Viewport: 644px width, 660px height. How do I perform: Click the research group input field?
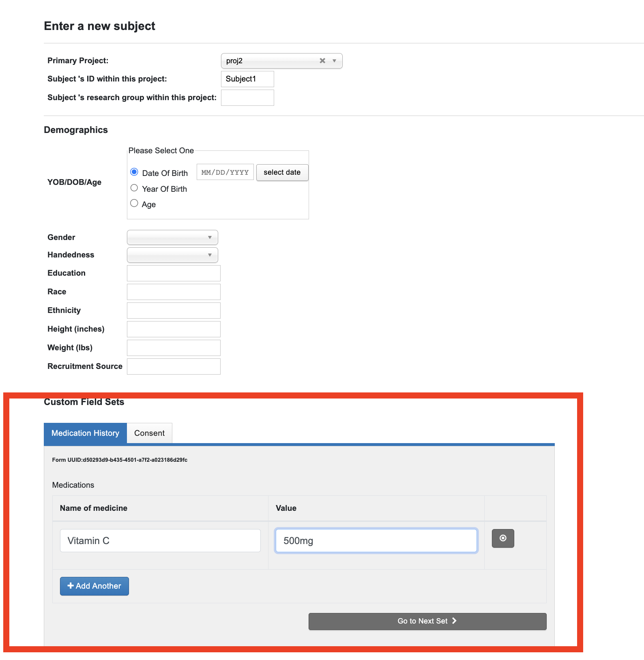[x=247, y=98]
